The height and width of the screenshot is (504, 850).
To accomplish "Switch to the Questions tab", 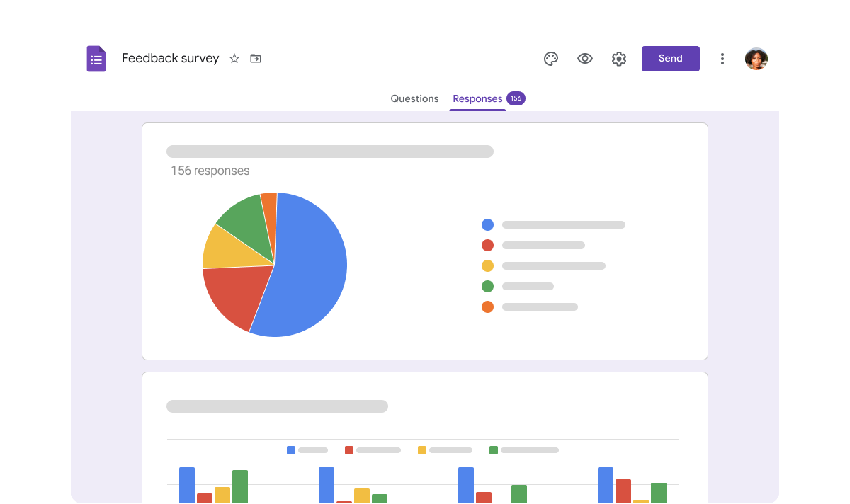I will click(414, 98).
